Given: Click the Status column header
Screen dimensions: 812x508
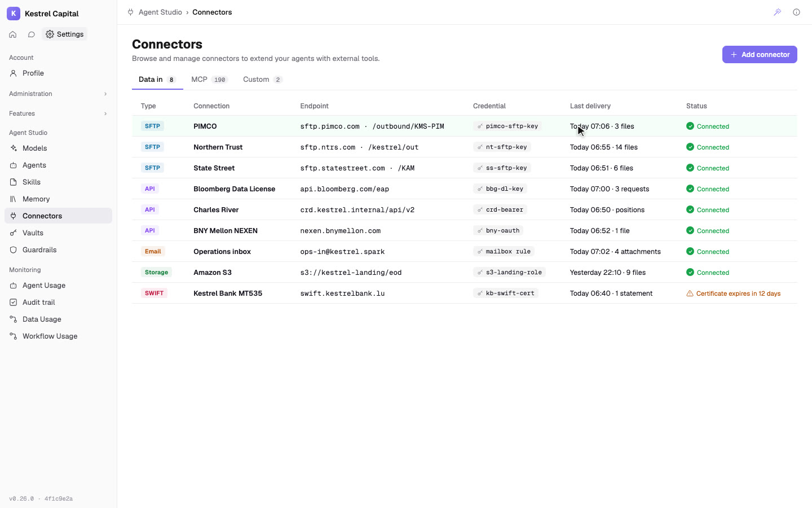Looking at the screenshot, I should 696,106.
